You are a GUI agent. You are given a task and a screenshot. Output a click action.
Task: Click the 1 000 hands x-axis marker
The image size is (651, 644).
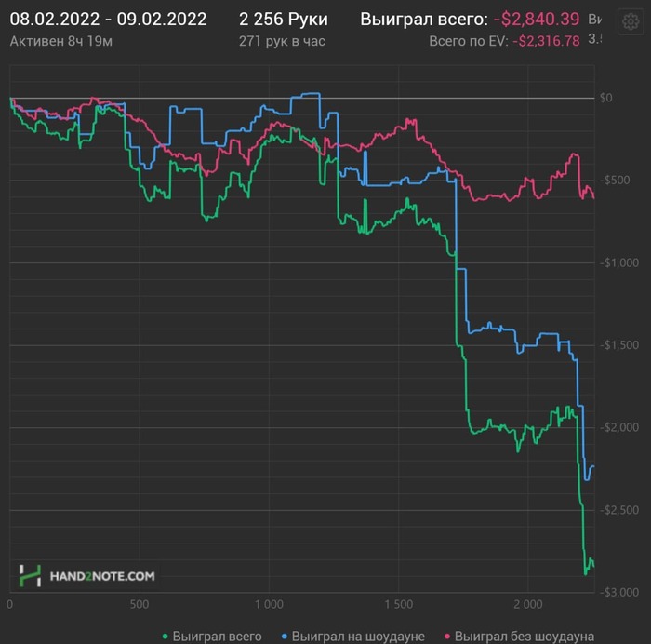[269, 604]
